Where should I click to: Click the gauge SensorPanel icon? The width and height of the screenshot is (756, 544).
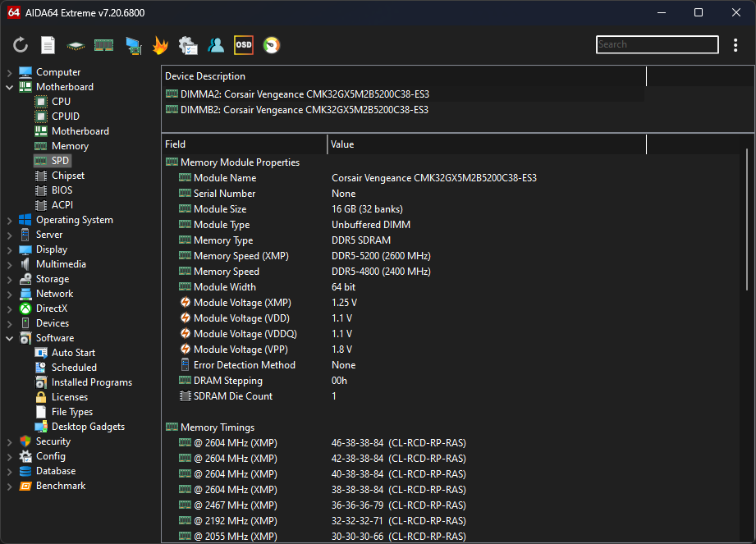click(x=271, y=45)
